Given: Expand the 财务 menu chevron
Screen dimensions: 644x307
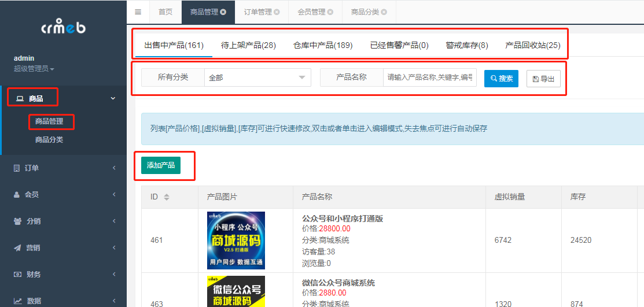Looking at the screenshot, I should click(114, 275).
